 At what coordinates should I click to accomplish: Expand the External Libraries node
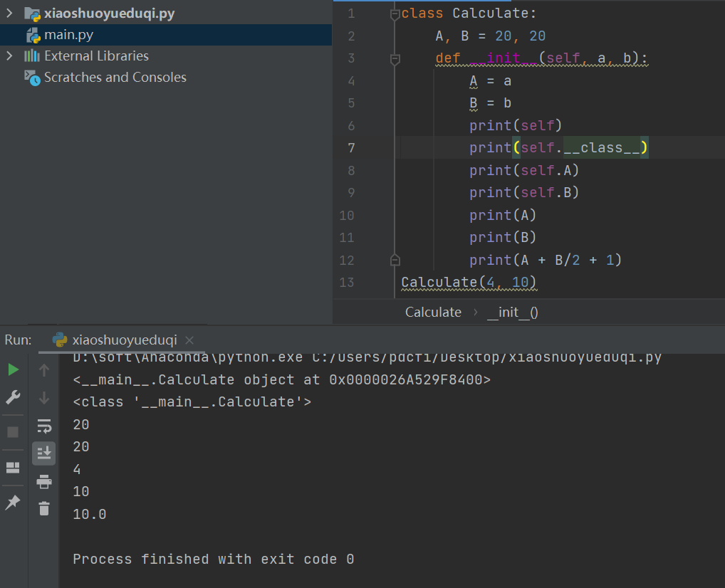coord(9,56)
